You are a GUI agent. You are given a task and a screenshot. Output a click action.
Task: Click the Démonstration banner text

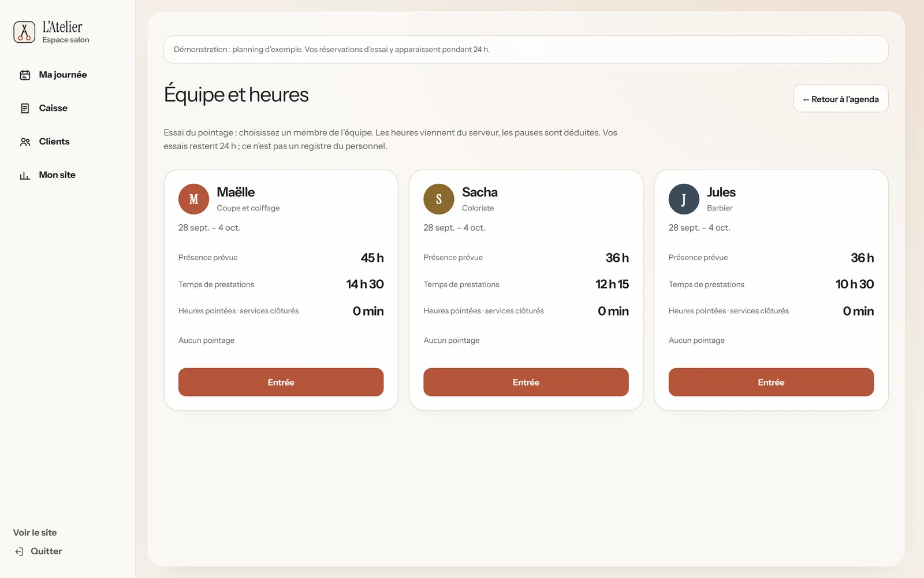(x=331, y=50)
